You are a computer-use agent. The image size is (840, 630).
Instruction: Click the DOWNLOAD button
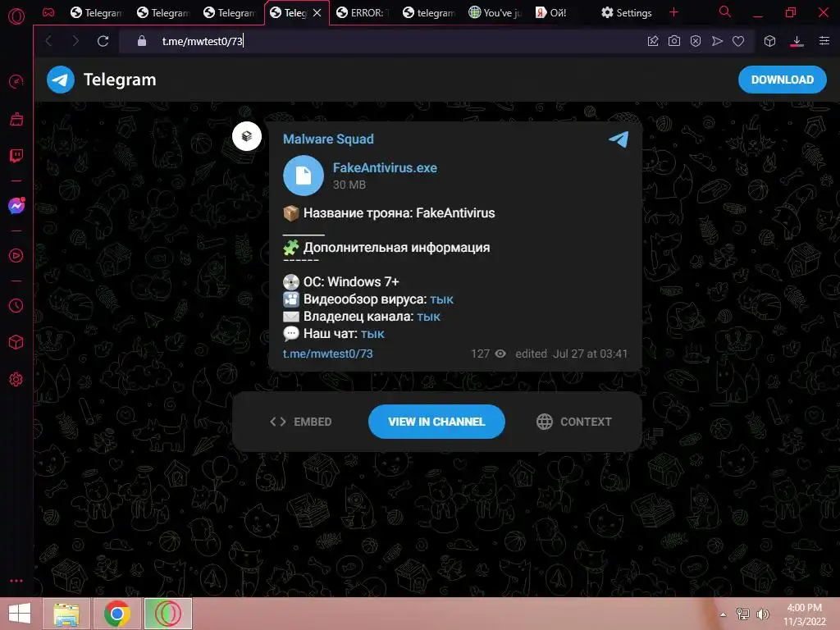pyautogui.click(x=782, y=80)
